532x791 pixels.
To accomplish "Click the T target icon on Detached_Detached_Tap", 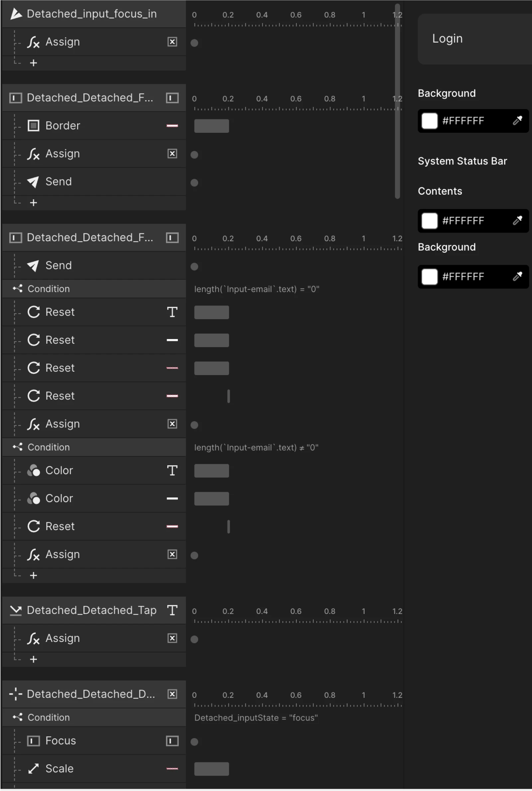I will [172, 610].
